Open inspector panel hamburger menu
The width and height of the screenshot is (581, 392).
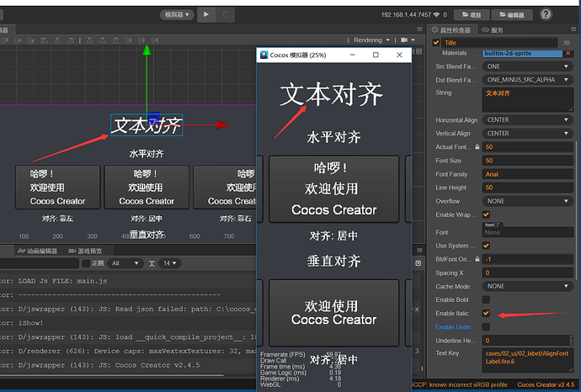[x=574, y=29]
